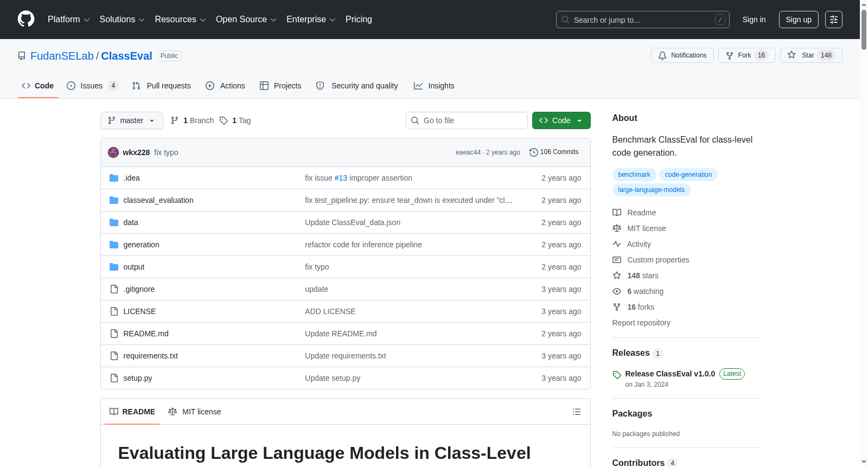Switch to the Code tab
Image resolution: width=868 pixels, height=467 pixels.
[x=38, y=86]
